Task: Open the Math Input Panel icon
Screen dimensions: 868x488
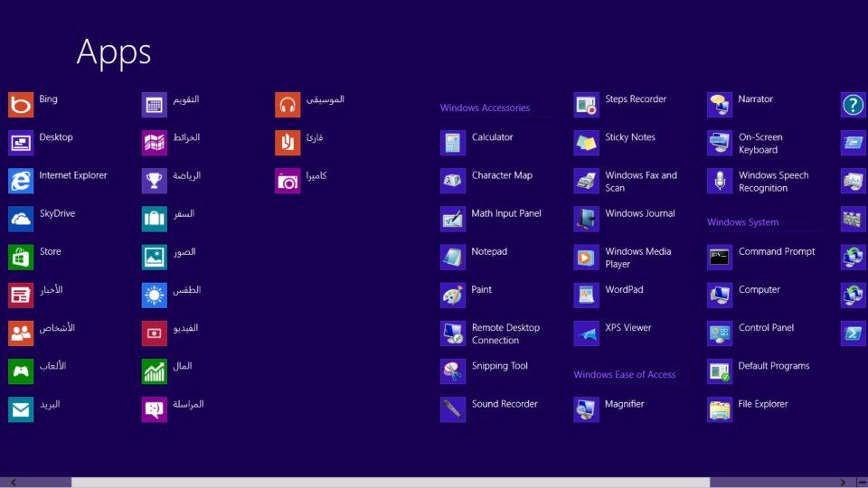Action: tap(453, 219)
